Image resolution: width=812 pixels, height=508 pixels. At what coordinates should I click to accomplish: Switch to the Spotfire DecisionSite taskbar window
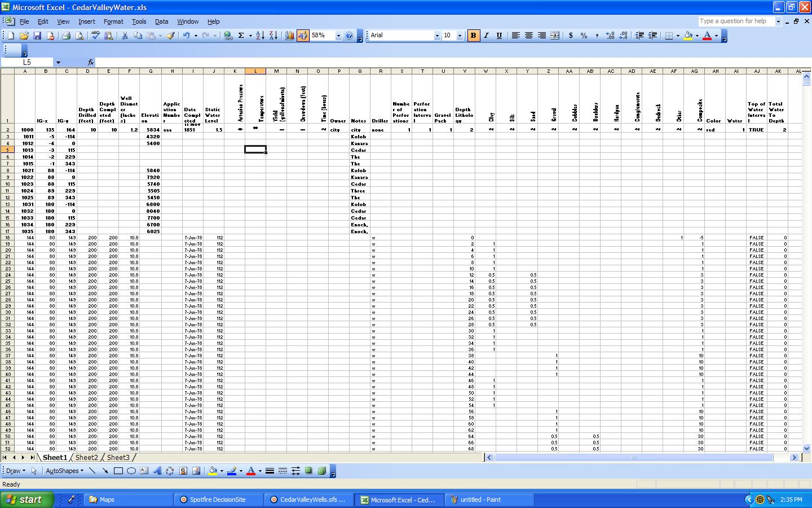point(219,500)
